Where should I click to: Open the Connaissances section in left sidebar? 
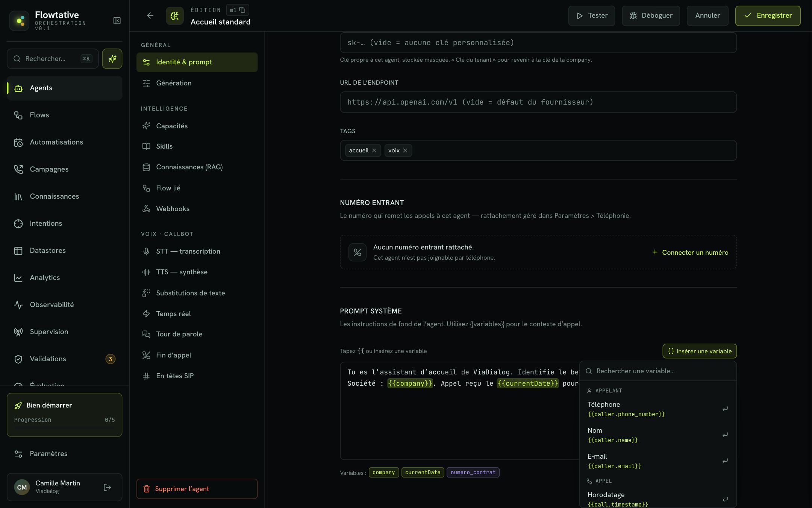65,196
